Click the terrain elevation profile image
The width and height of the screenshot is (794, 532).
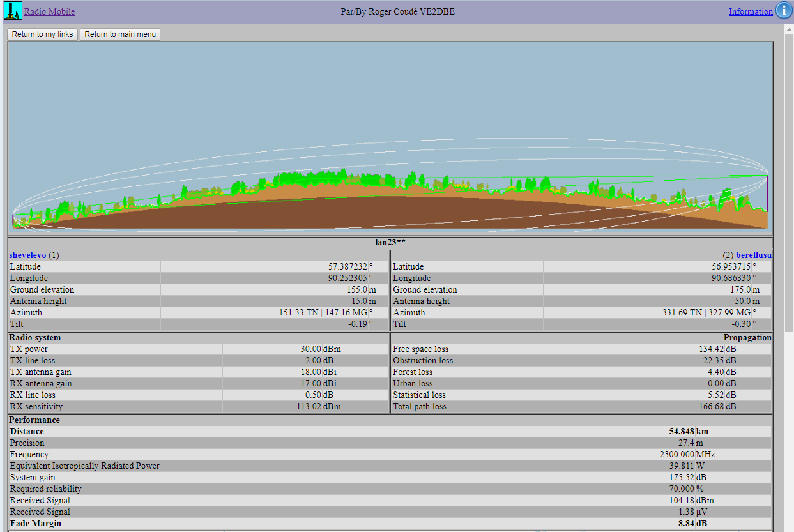click(x=390, y=137)
